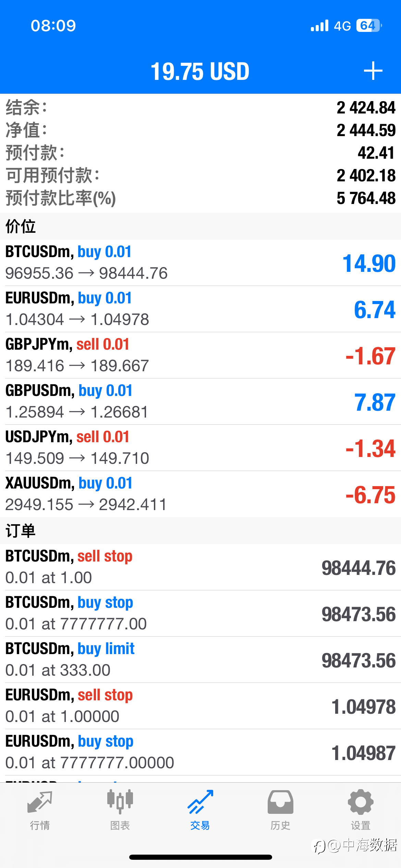Open the XAUUSDm buy position row
The height and width of the screenshot is (868, 401).
coord(200,494)
